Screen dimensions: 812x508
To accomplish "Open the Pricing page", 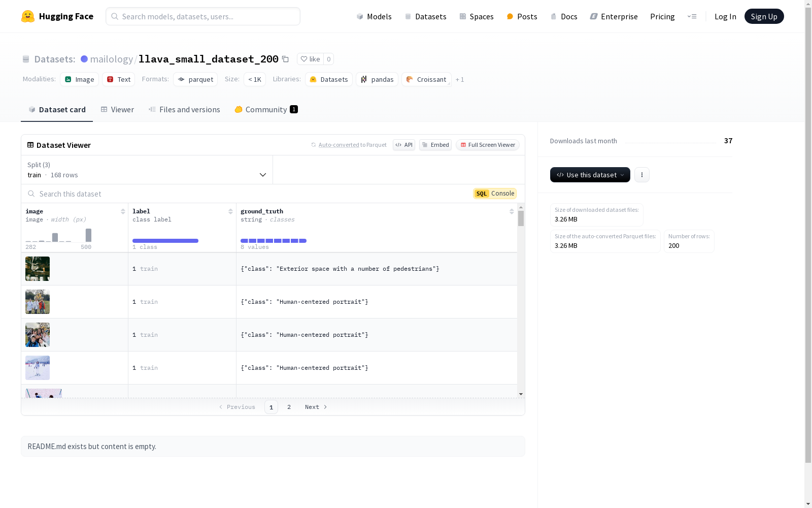I will click(x=662, y=16).
